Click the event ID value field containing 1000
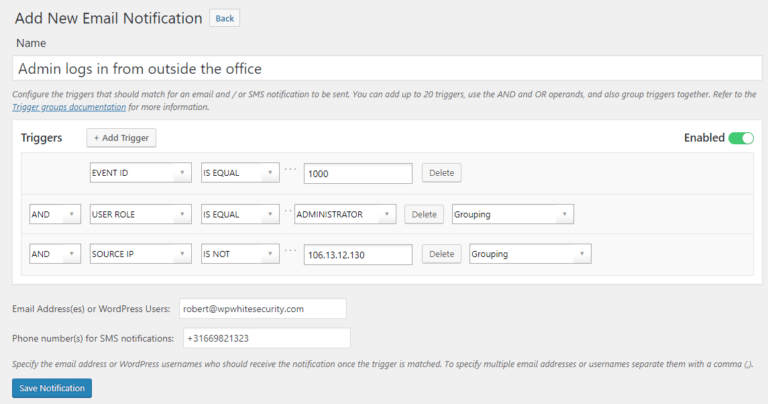This screenshot has width=768, height=404. point(358,173)
